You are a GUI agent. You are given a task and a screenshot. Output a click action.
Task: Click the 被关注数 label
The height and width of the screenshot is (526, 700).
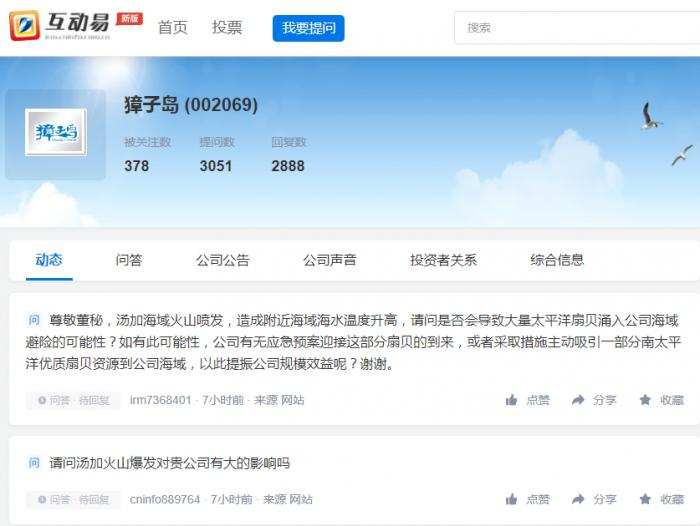tap(147, 142)
